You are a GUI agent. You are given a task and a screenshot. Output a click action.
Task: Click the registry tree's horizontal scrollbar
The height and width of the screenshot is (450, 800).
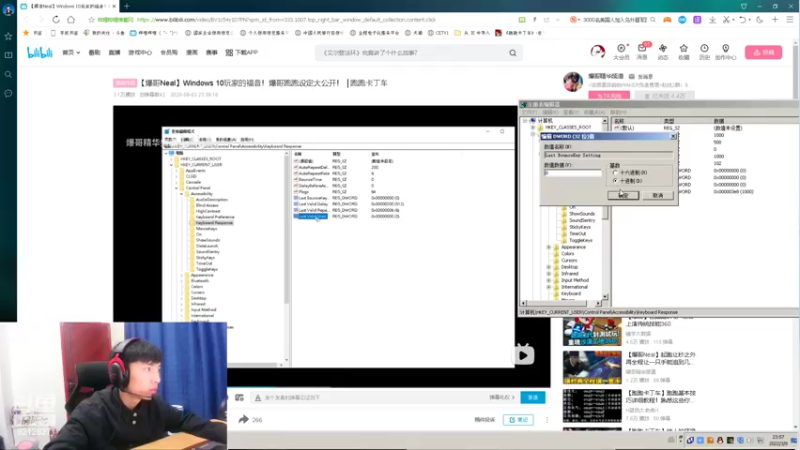pos(561,304)
